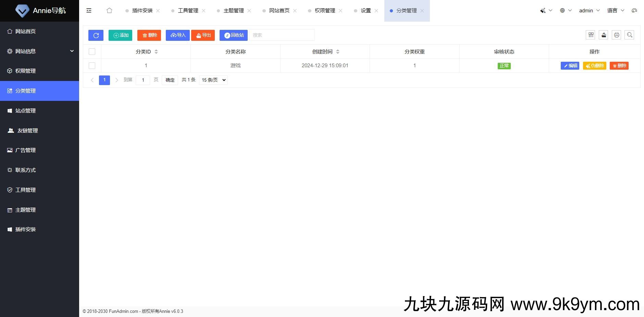Open the home icon tab

click(109, 11)
